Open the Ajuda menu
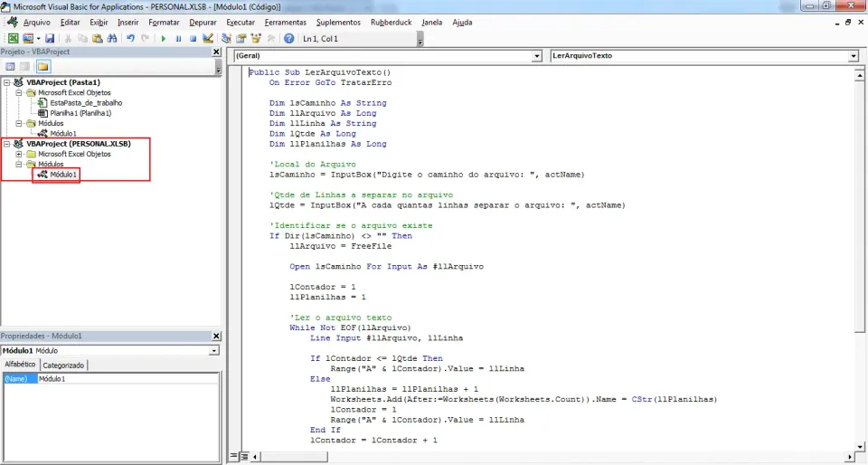This screenshot has width=868, height=465. pyautogui.click(x=462, y=22)
